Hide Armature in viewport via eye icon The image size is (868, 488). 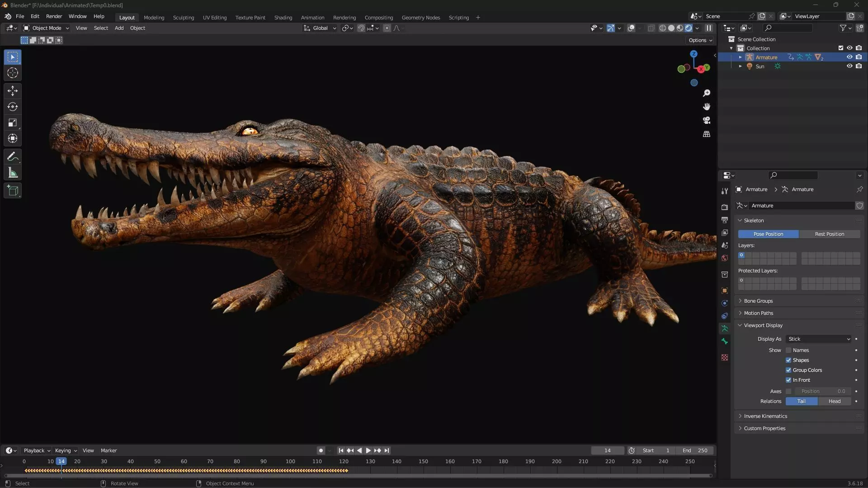849,57
